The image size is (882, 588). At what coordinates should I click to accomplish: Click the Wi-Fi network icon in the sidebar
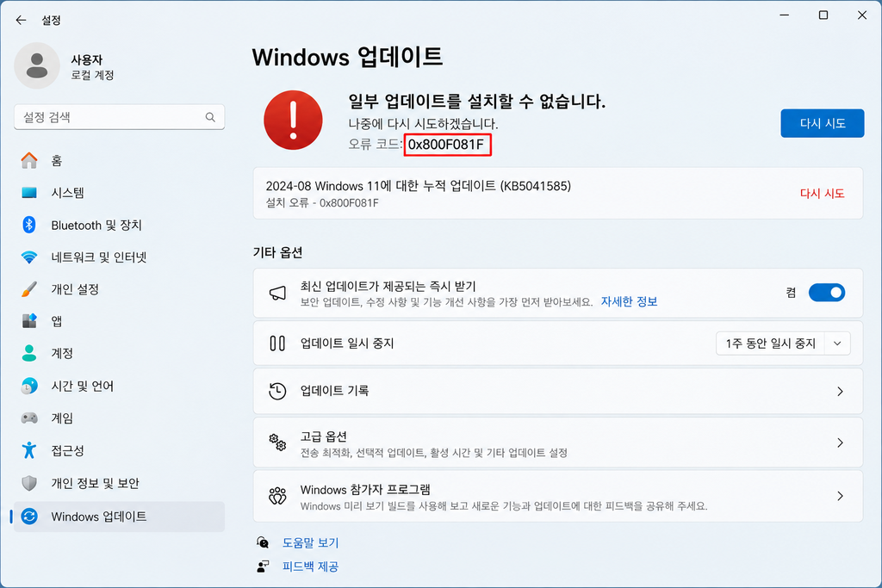pyautogui.click(x=29, y=257)
